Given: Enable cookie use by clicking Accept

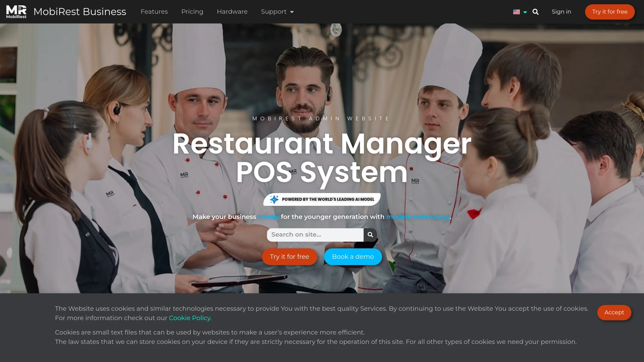Looking at the screenshot, I should click(614, 312).
